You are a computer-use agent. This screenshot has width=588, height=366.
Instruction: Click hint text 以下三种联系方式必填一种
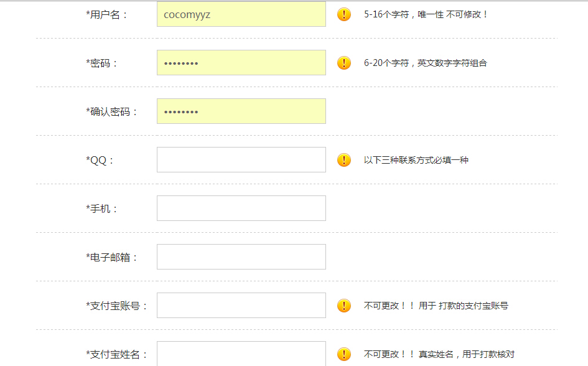[416, 160]
